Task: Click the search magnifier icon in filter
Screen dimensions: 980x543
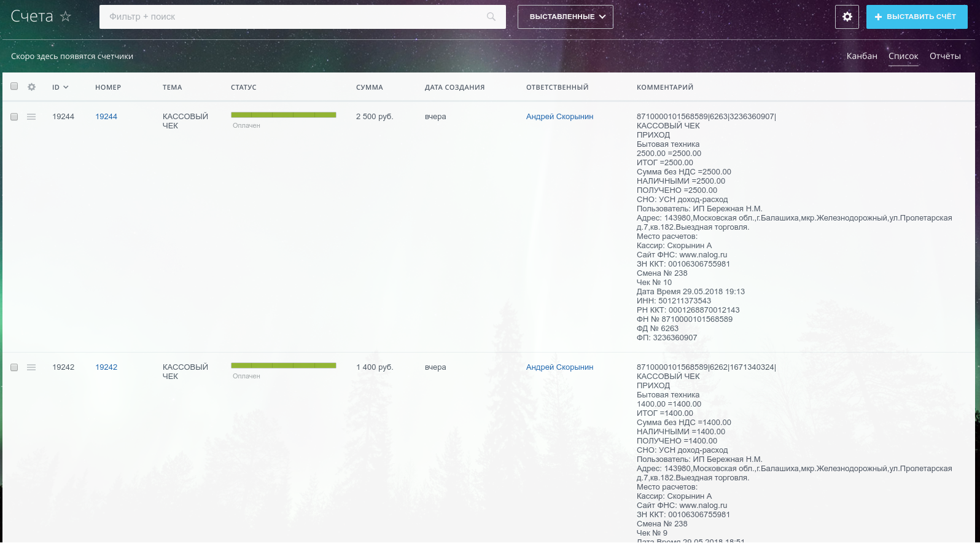Action: 491,17
